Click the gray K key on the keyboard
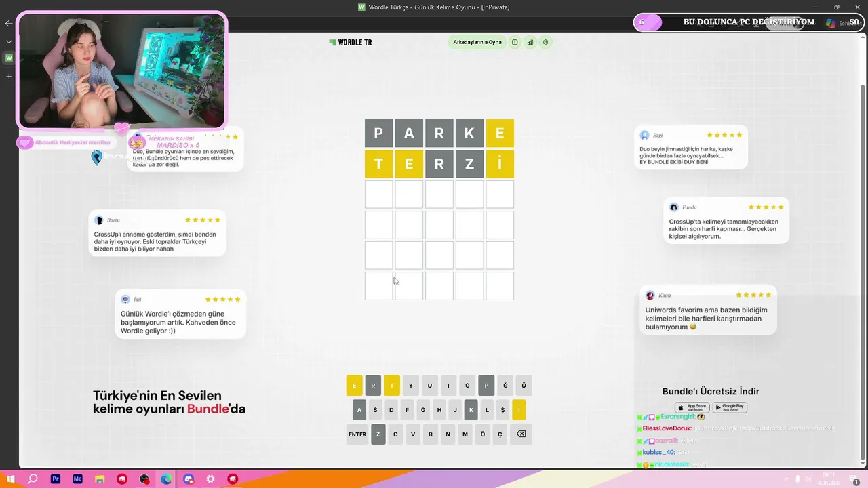Image resolution: width=868 pixels, height=488 pixels. point(471,410)
